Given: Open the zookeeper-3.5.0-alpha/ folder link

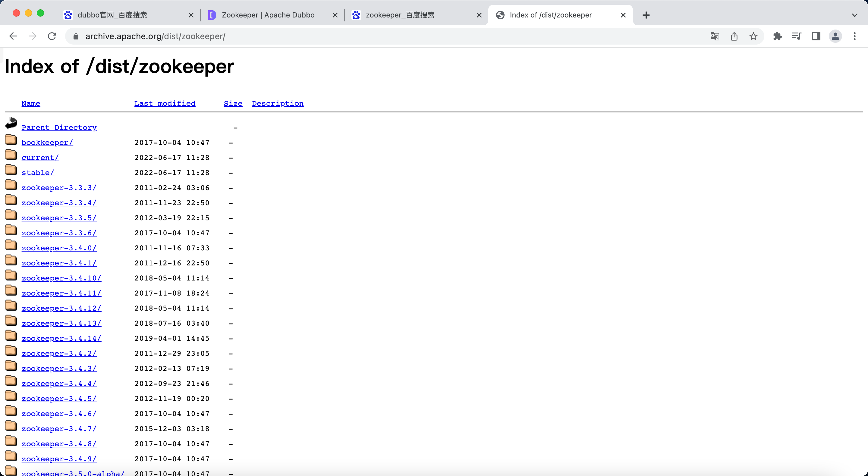Looking at the screenshot, I should coord(73,473).
